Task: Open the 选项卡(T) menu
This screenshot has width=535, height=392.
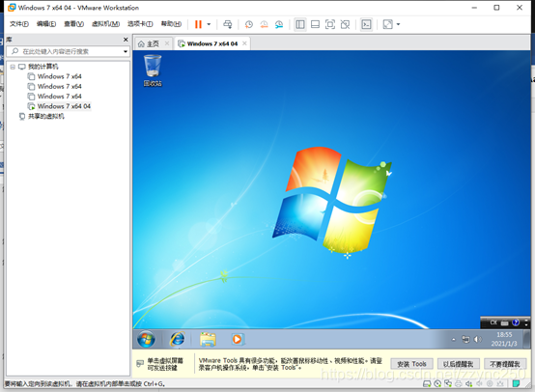Action: click(x=140, y=24)
